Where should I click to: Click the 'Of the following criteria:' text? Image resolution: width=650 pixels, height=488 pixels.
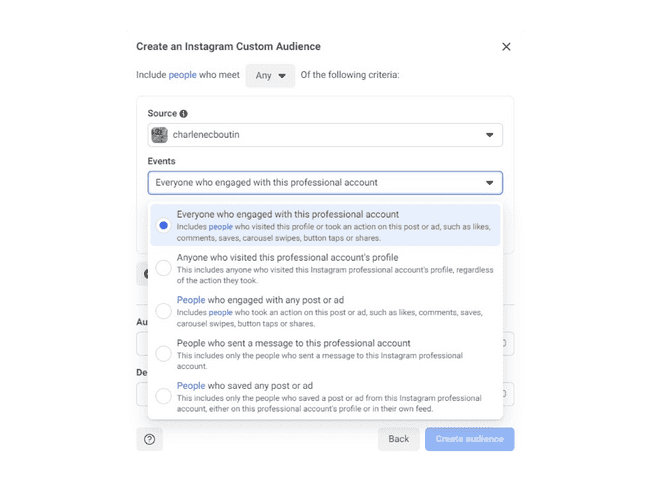[350, 75]
